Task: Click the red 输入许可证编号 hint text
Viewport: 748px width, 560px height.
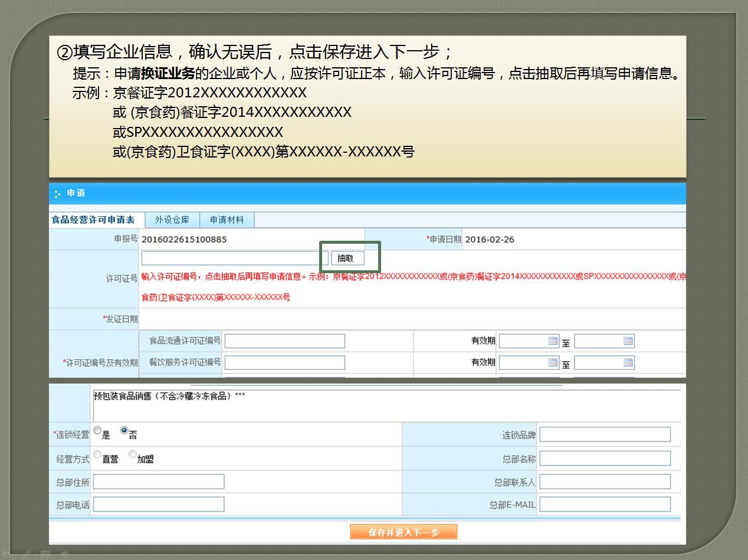Action: tap(413, 287)
